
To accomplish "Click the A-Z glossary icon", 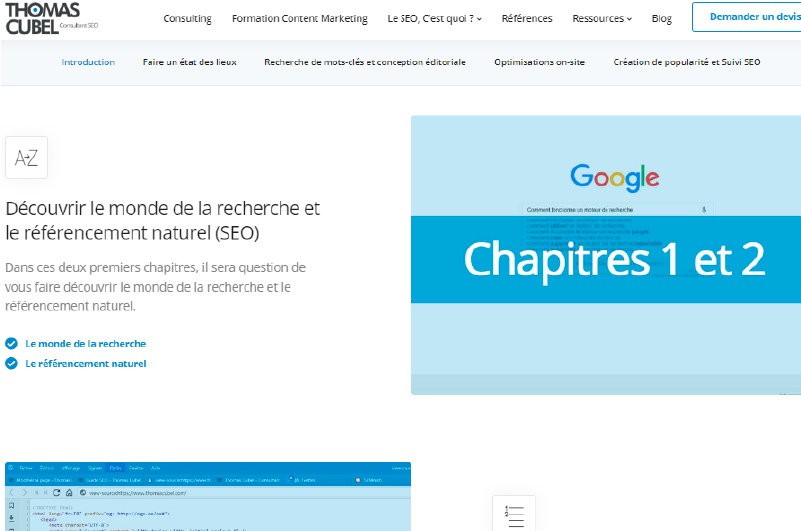I will click(27, 157).
